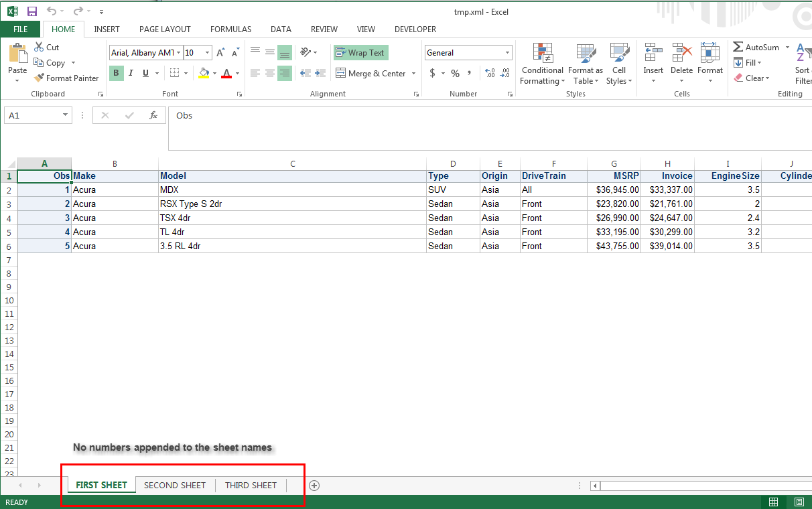Click the Increase Font Size icon
812x509 pixels.
(220, 53)
